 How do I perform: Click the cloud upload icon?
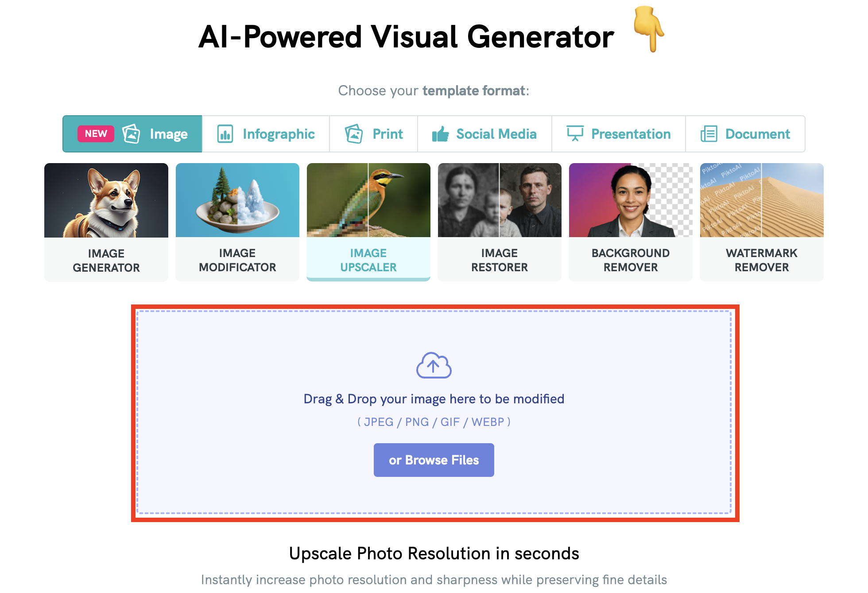[434, 365]
